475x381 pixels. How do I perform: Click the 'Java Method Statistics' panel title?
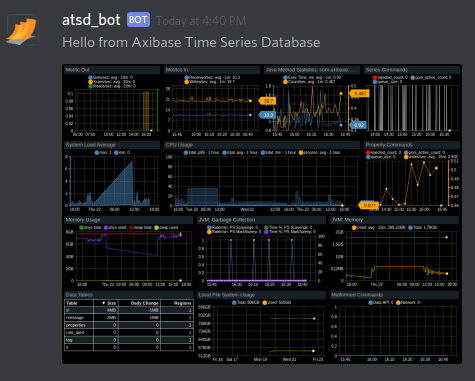click(x=311, y=70)
